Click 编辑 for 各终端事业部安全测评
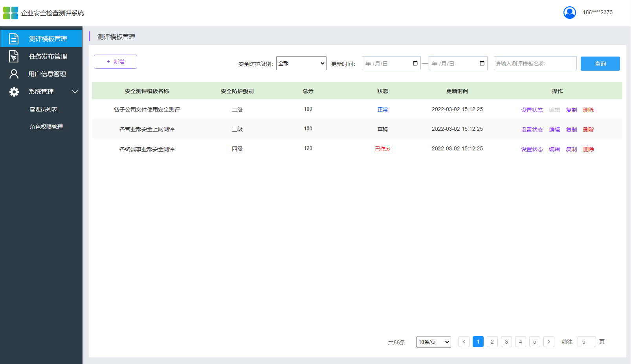The height and width of the screenshot is (364, 631). (554, 149)
